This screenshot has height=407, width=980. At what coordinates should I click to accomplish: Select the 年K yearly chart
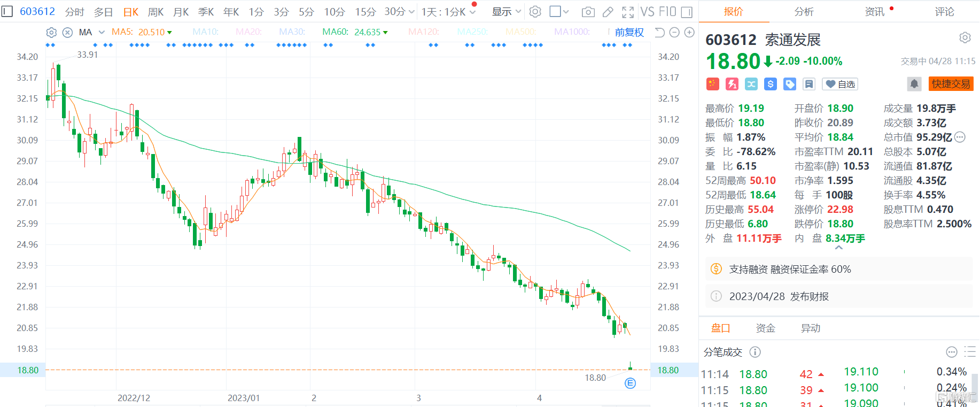(x=231, y=12)
